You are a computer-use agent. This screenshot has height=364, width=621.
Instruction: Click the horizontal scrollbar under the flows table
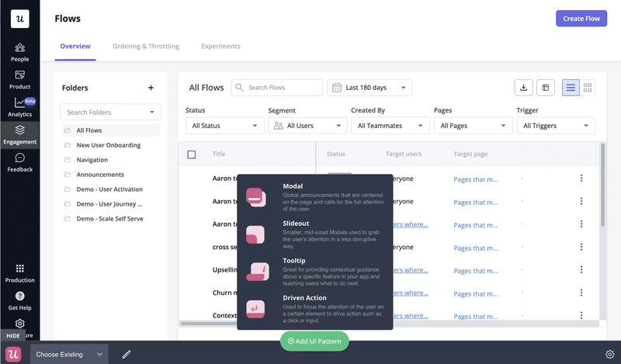(209, 324)
